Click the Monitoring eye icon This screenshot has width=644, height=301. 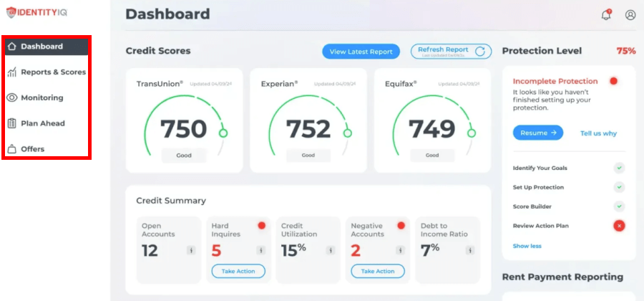pyautogui.click(x=12, y=98)
